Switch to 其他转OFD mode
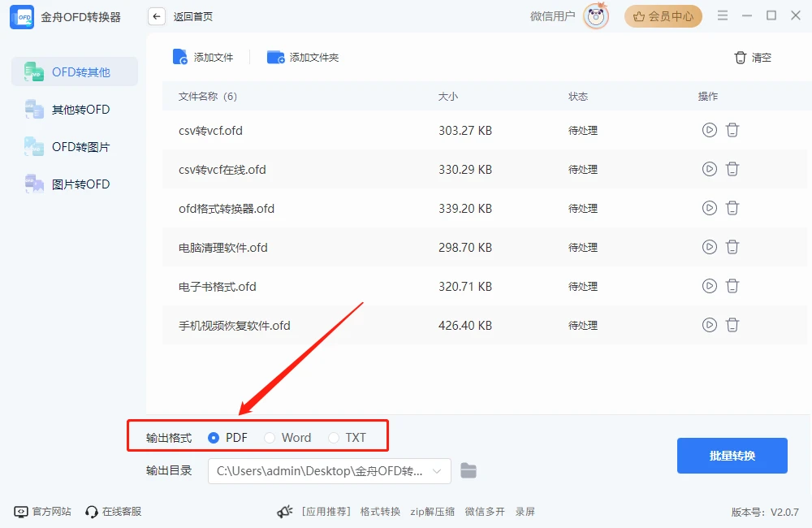812x528 pixels. 75,110
